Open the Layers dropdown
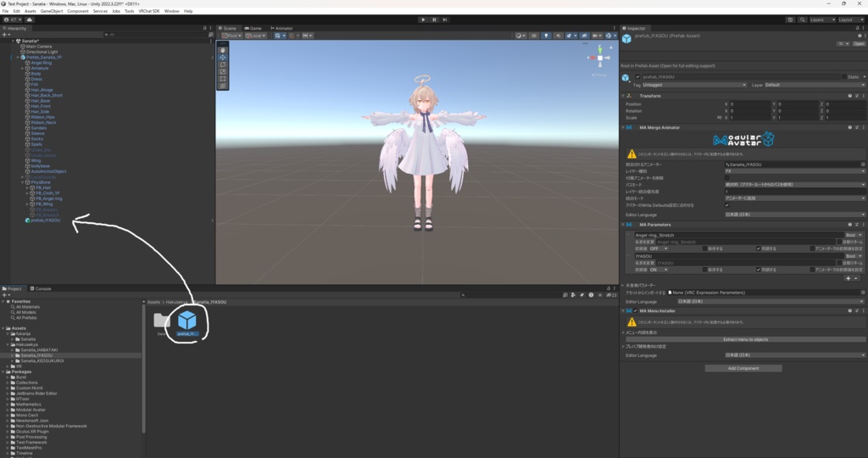Image resolution: width=868 pixels, height=458 pixels. click(x=822, y=20)
